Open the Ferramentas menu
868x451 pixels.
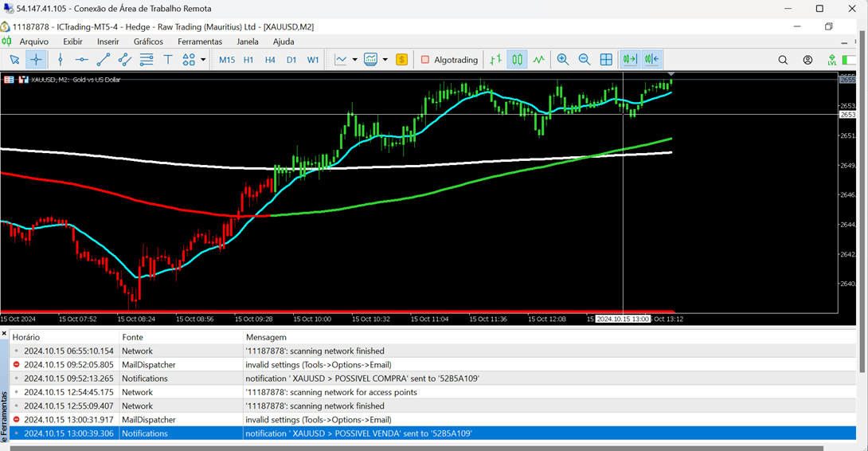pos(200,41)
